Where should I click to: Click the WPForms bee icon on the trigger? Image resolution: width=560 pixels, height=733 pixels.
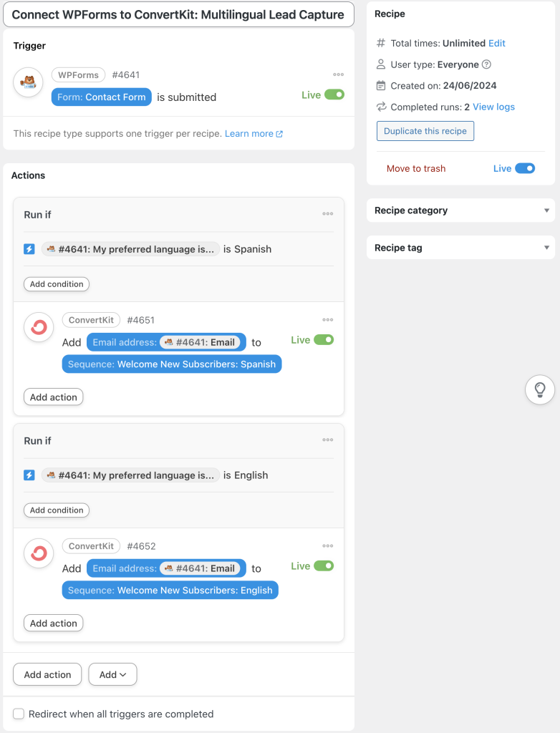pyautogui.click(x=27, y=83)
